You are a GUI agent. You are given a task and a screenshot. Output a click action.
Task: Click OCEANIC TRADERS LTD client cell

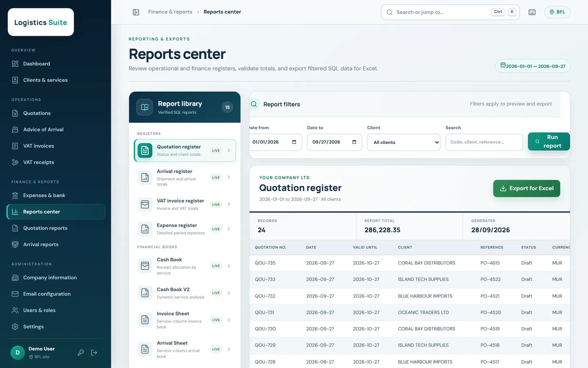(423, 312)
